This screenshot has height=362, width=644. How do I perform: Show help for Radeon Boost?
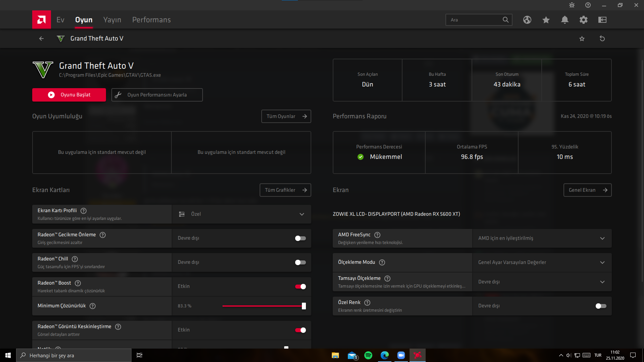point(78,283)
